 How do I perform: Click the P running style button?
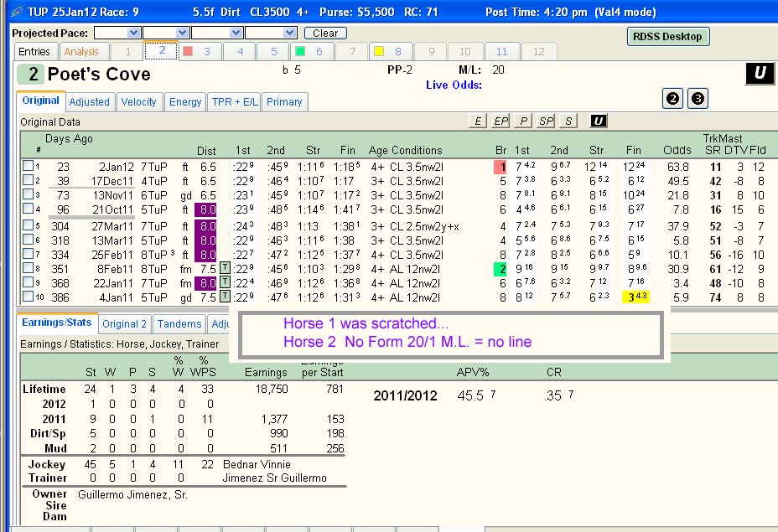click(523, 121)
